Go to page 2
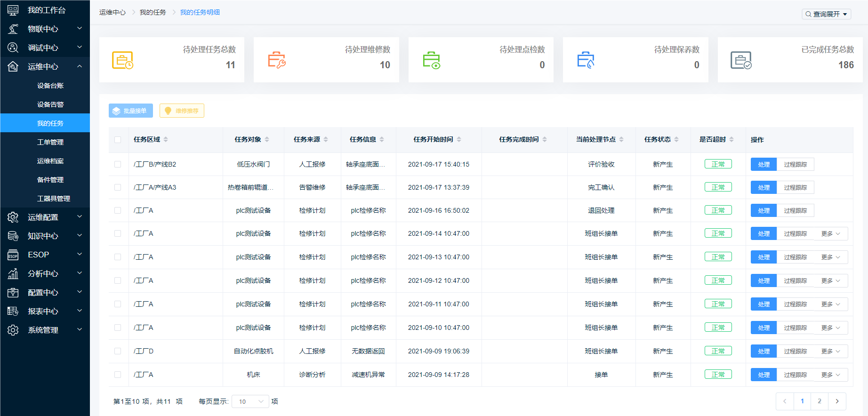Screen dimensions: 868x416 pos(820,401)
